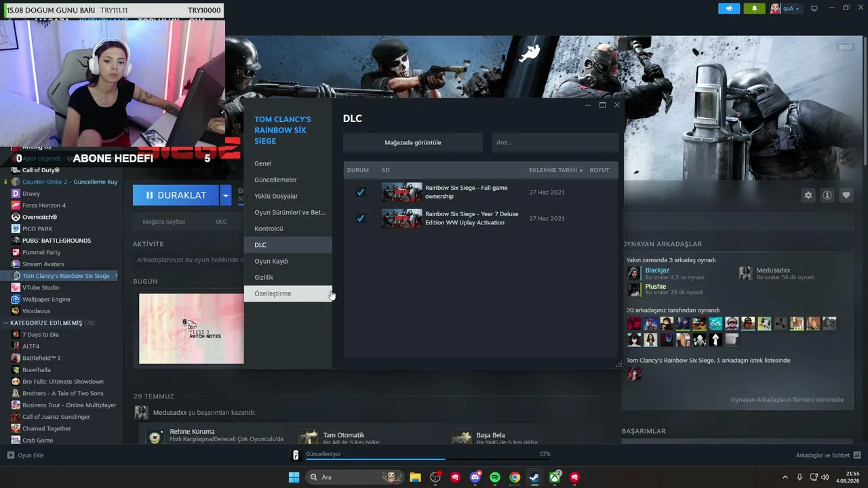This screenshot has height=488, width=868.
Task: Click the PICO PARK library icon
Action: click(16, 228)
